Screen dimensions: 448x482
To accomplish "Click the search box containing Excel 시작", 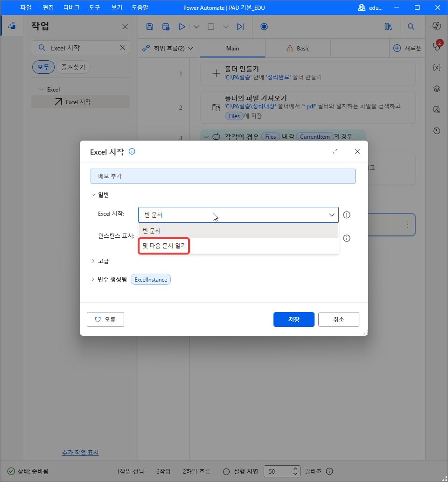I will pyautogui.click(x=80, y=48).
